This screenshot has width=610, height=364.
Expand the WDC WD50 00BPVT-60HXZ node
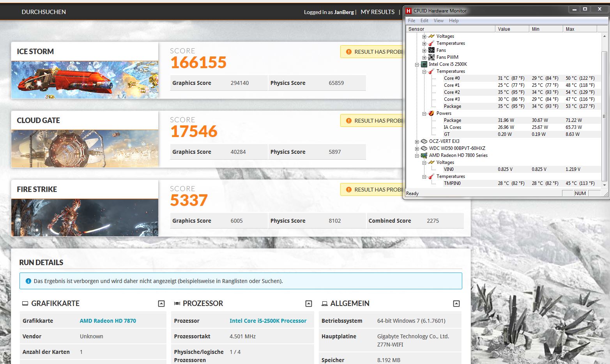(417, 148)
